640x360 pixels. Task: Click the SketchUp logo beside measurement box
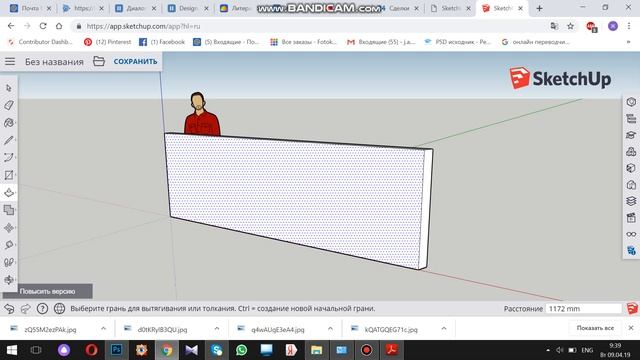coord(632,309)
